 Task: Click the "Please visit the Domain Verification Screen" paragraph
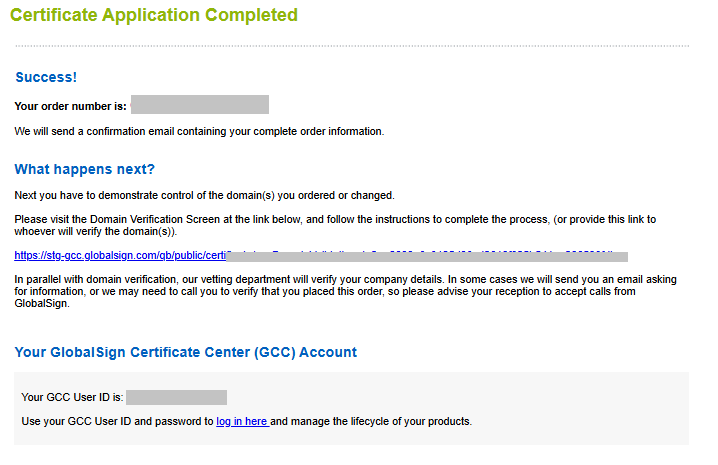(250, 218)
